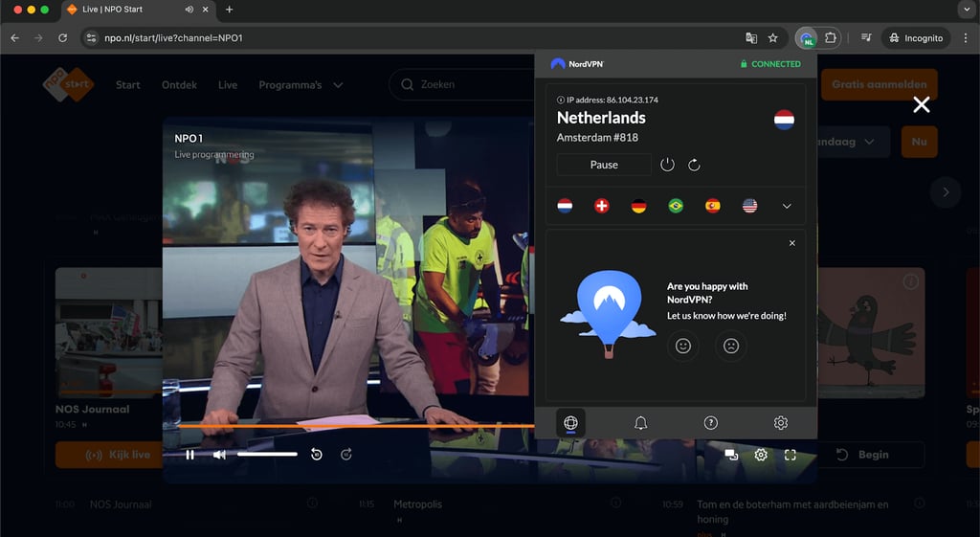Bookmark this page with star icon

point(773,38)
